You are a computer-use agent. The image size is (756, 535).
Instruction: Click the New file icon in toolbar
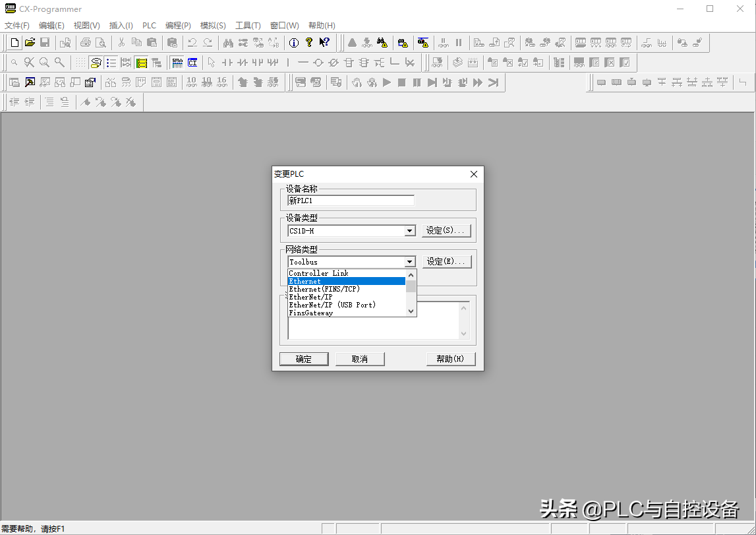pyautogui.click(x=15, y=43)
